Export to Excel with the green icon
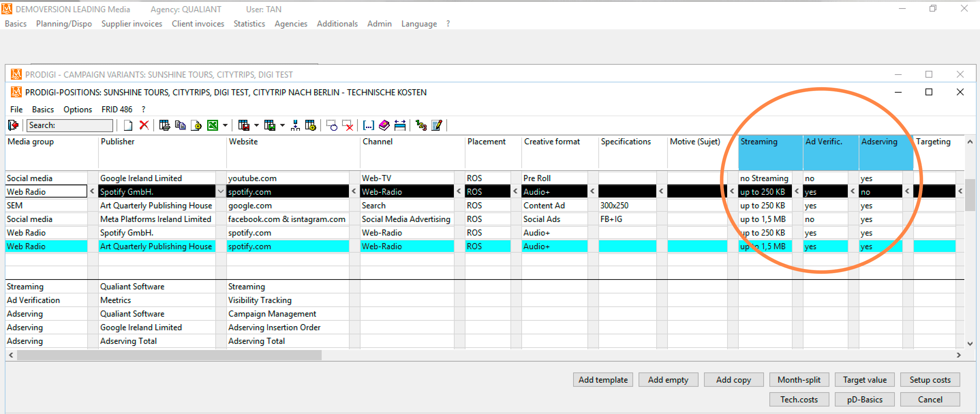The image size is (980, 414). tap(212, 125)
